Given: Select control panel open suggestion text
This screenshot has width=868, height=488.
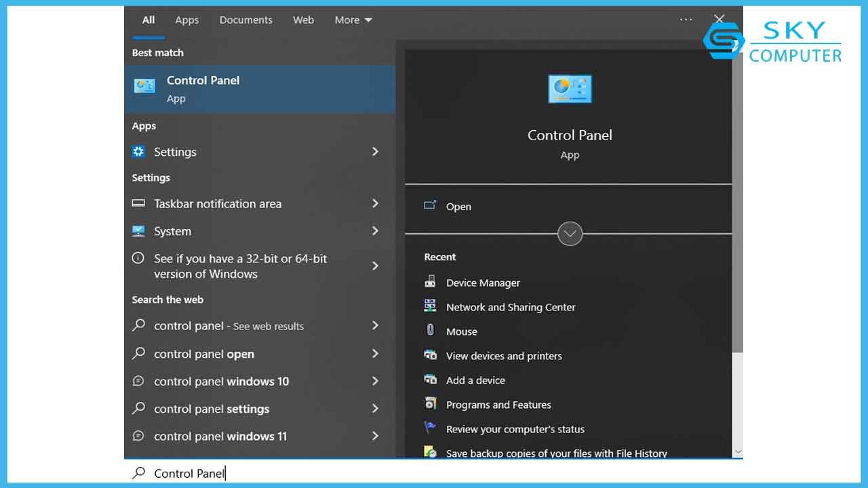Looking at the screenshot, I should 204,354.
